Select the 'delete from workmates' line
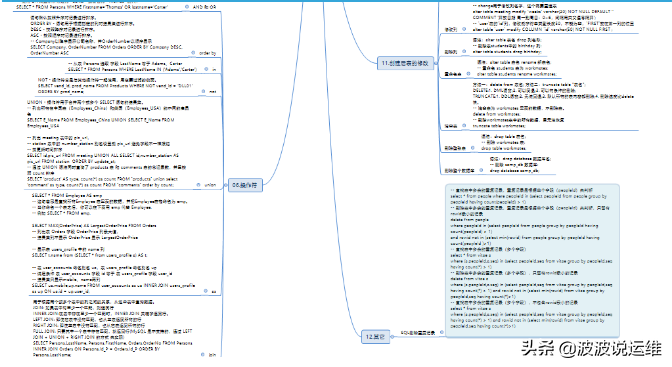 (496, 114)
